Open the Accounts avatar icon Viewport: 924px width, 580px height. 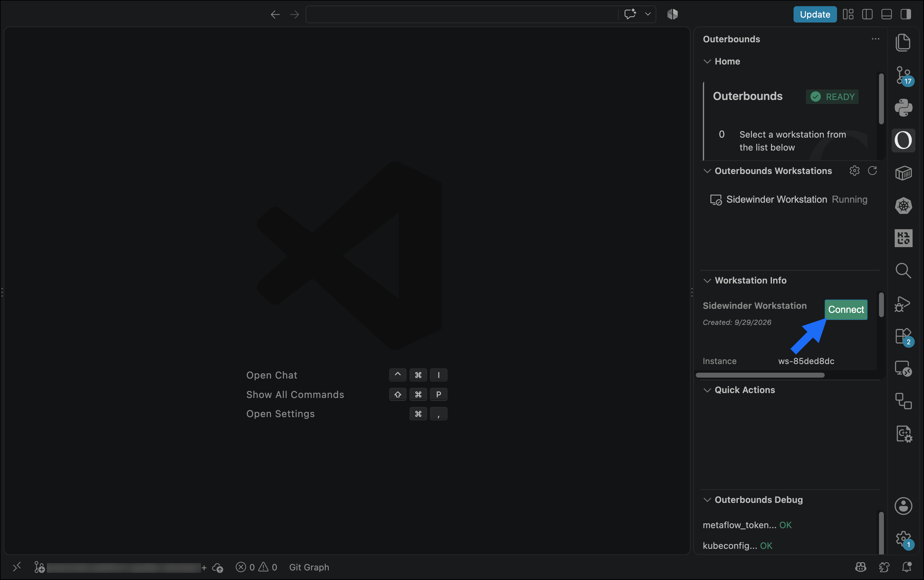(x=903, y=506)
